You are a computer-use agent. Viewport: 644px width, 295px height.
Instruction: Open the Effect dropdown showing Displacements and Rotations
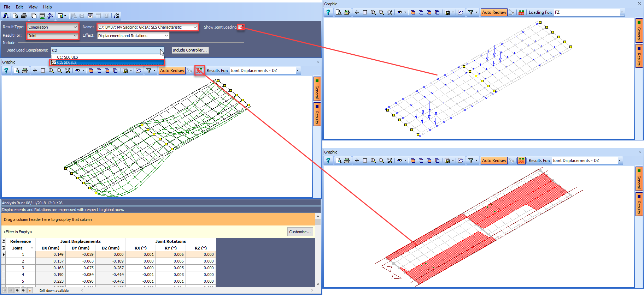pyautogui.click(x=133, y=36)
